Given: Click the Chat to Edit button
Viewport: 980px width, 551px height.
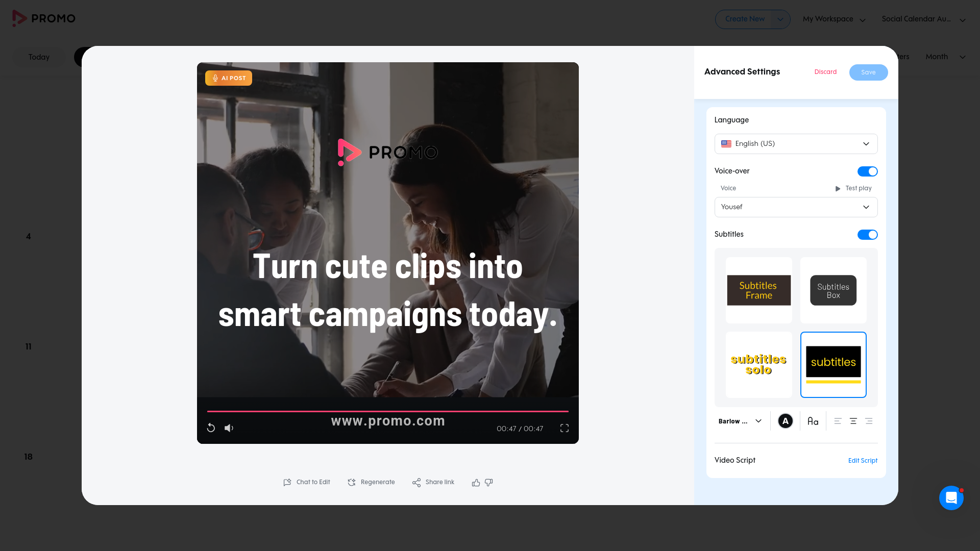Looking at the screenshot, I should tap(307, 482).
